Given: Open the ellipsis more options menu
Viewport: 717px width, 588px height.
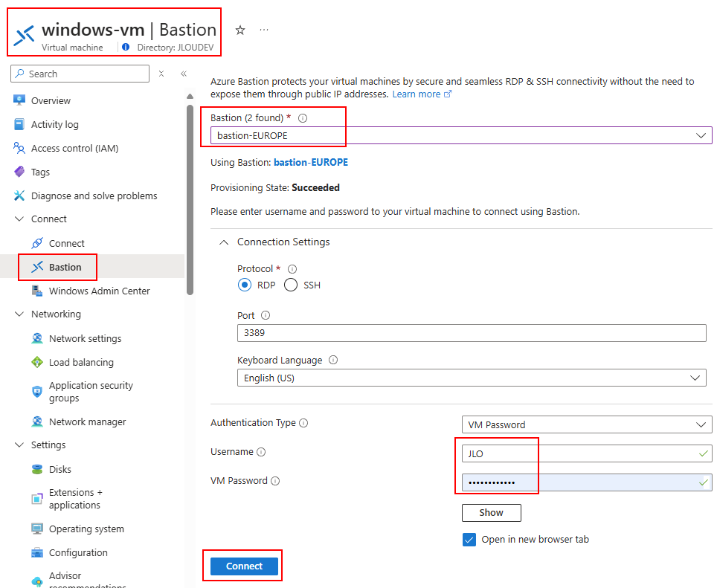Looking at the screenshot, I should pos(264,30).
